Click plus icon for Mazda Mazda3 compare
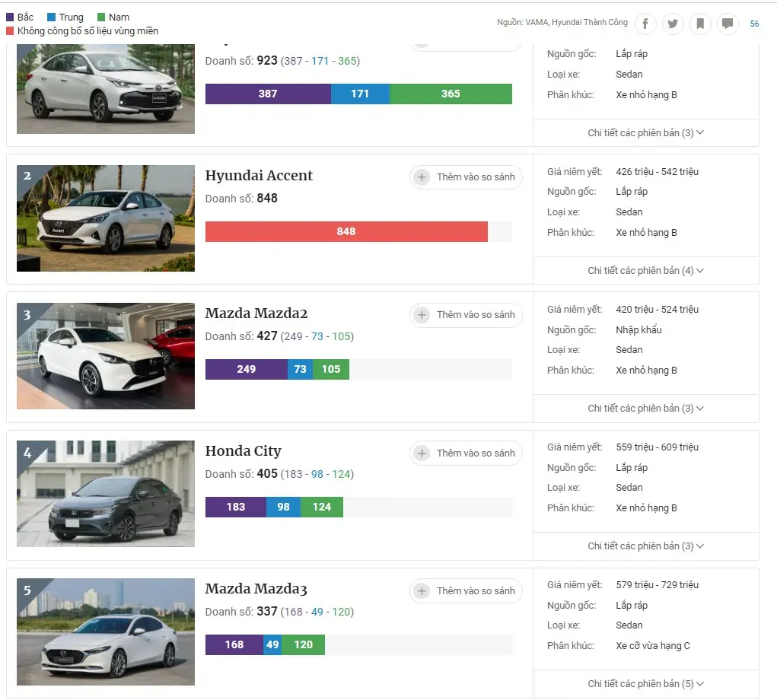Image resolution: width=777 pixels, height=700 pixels. click(x=422, y=590)
